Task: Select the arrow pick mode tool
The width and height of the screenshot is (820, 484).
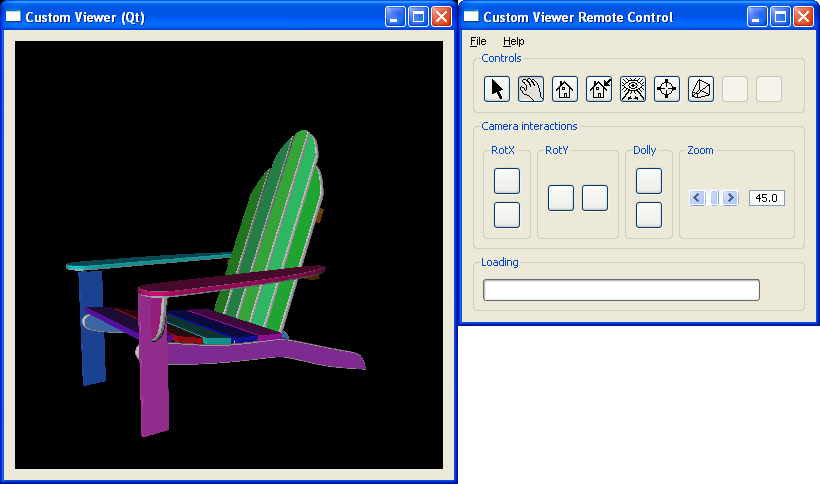Action: pos(497,89)
